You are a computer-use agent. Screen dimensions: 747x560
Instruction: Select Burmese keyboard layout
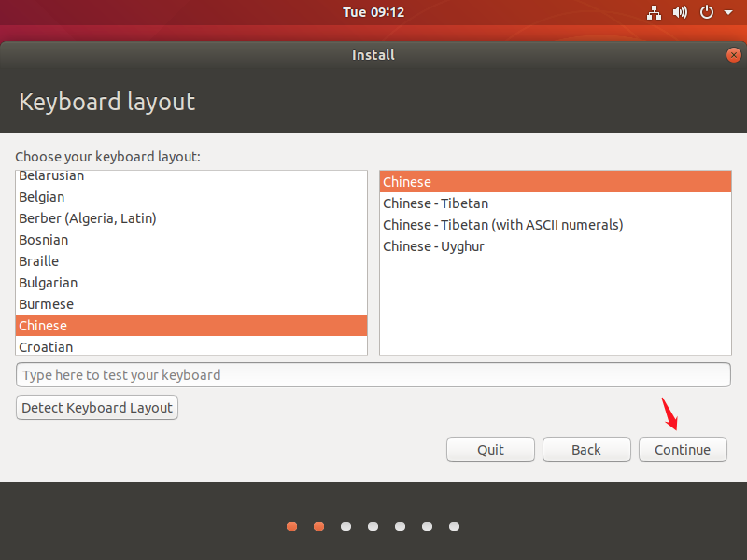click(191, 304)
